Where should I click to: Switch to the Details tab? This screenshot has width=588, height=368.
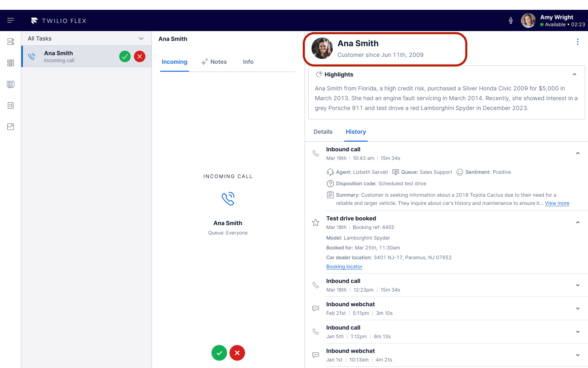click(323, 132)
